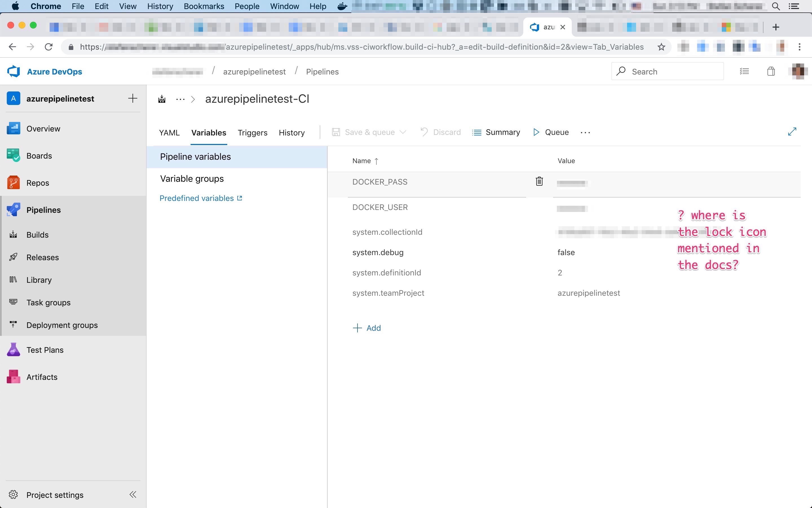Click the system.teamProject variable name

tap(388, 293)
